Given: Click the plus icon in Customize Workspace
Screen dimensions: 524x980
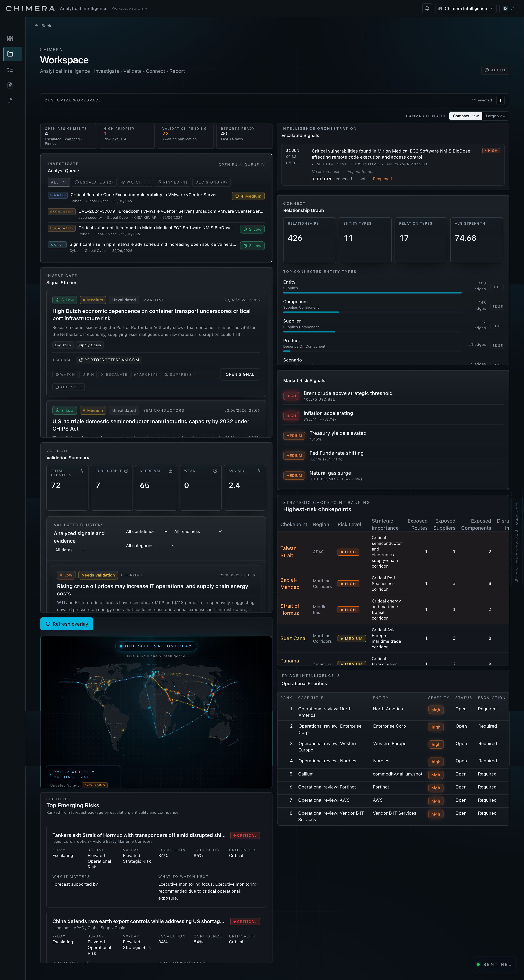Looking at the screenshot, I should click(x=500, y=100).
